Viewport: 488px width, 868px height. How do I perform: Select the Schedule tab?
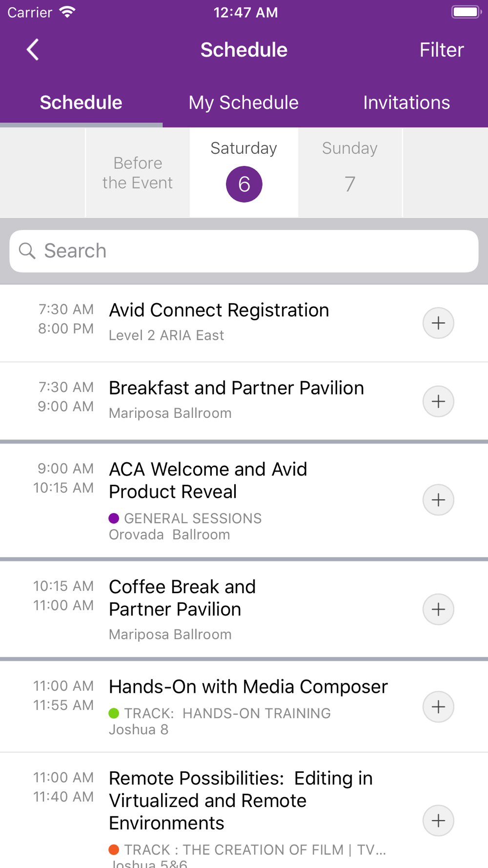click(81, 103)
